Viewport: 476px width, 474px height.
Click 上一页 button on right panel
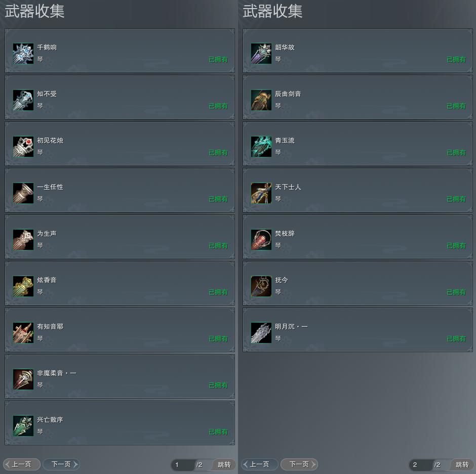(260, 464)
